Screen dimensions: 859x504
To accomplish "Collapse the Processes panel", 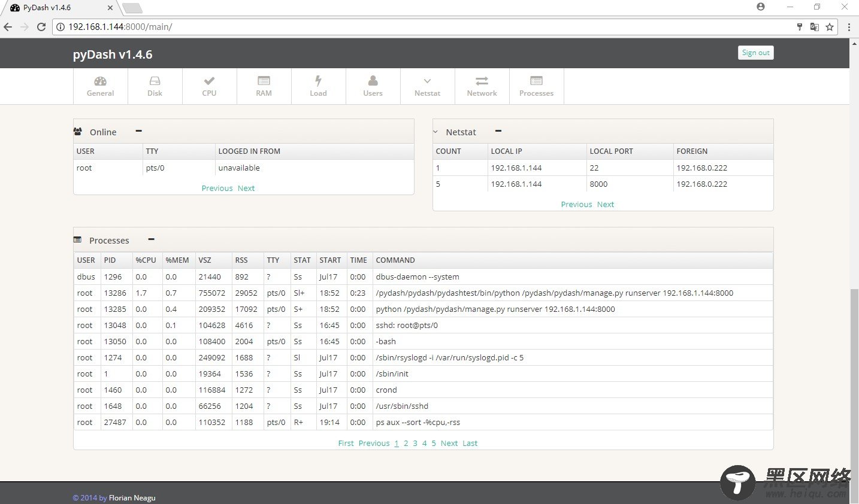I will pyautogui.click(x=152, y=239).
